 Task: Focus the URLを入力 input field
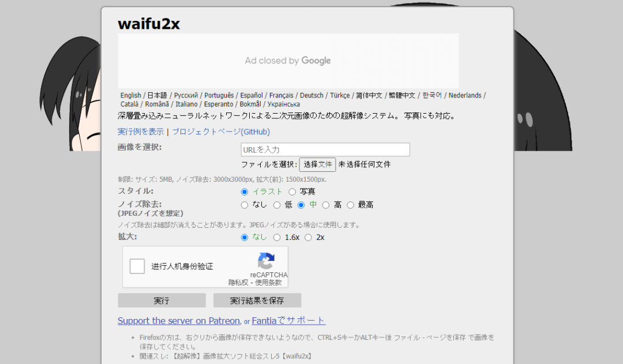[325, 149]
